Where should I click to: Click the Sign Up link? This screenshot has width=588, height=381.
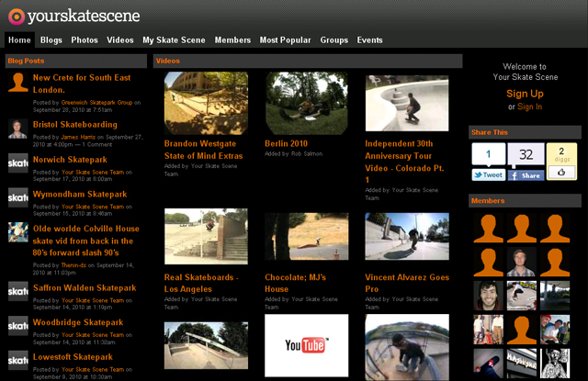click(x=525, y=94)
